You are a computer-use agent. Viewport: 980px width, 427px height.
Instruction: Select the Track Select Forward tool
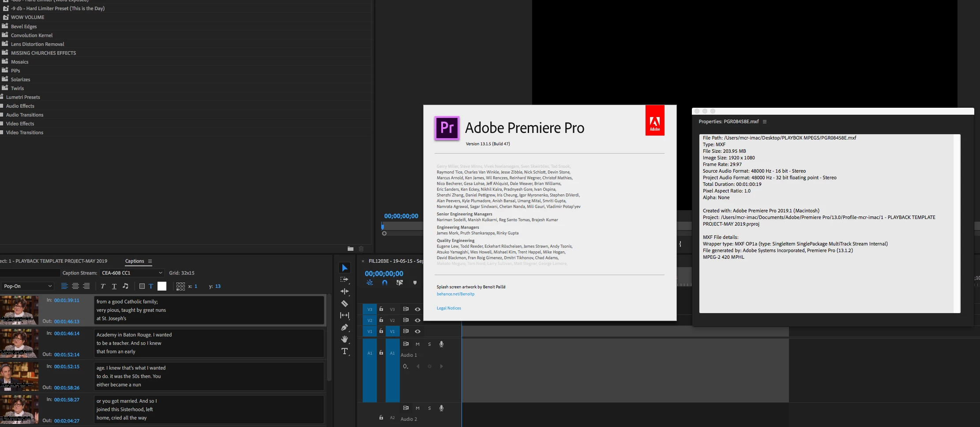coord(345,280)
